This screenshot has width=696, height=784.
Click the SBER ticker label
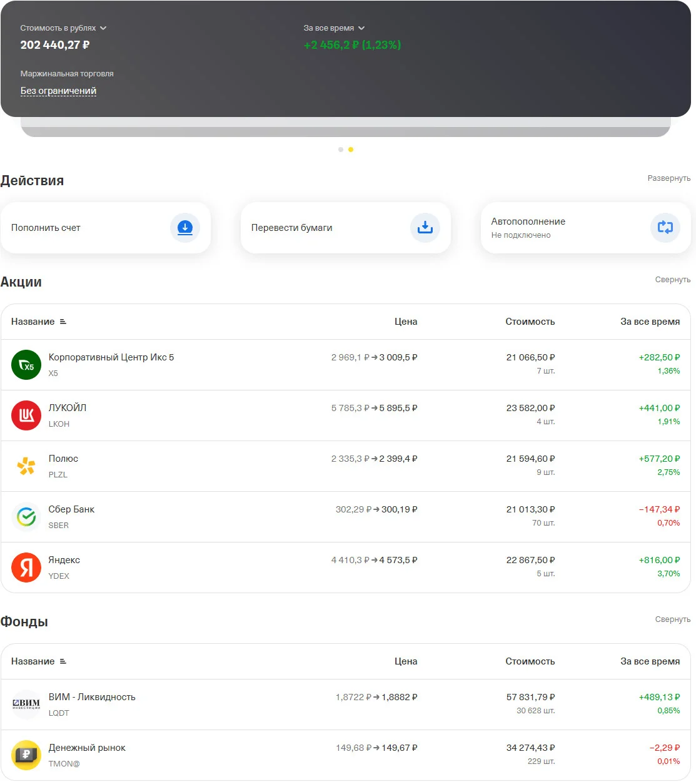coord(59,526)
